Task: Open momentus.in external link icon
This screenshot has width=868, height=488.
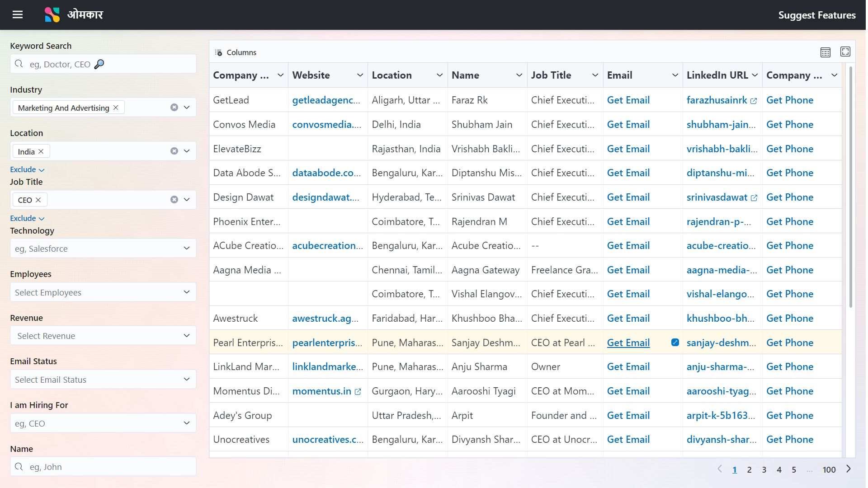Action: pos(358,392)
